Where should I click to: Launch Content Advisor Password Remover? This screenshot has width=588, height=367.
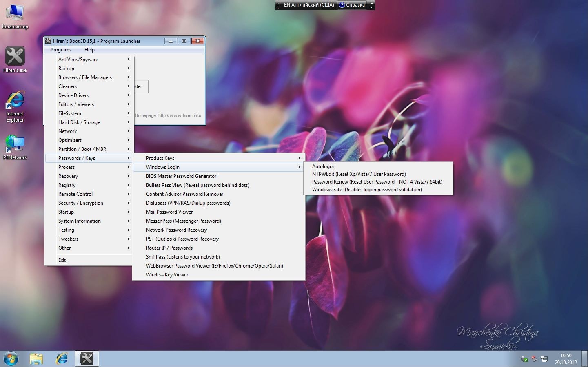[x=219, y=194]
